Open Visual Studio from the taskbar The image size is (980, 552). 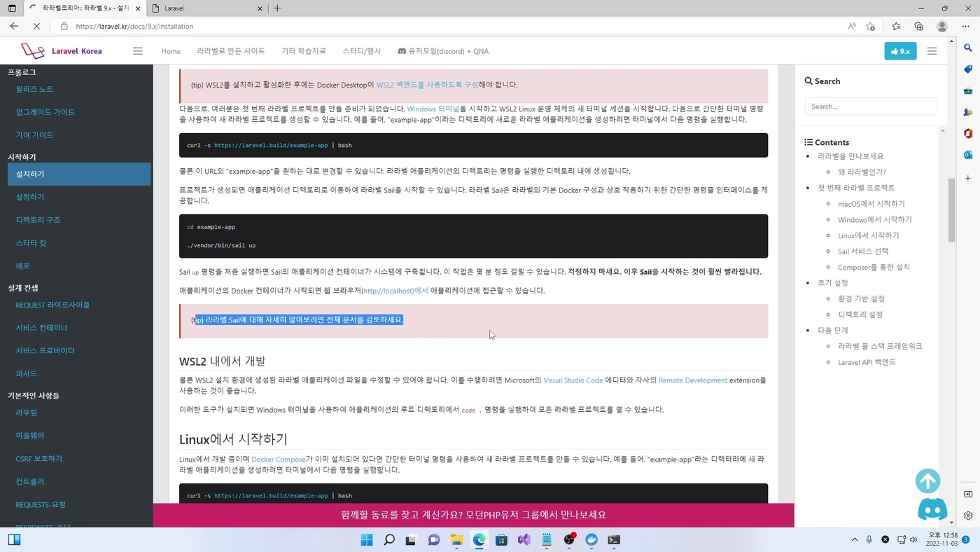[x=524, y=539]
